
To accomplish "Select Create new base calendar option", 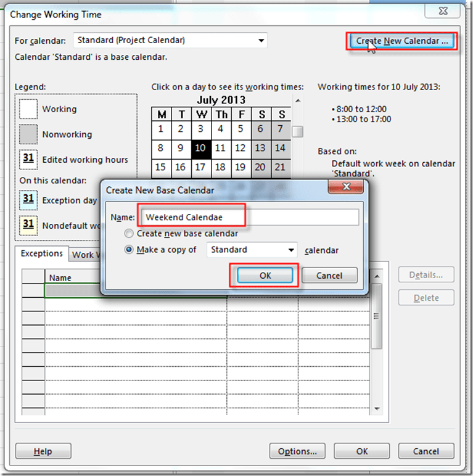I will pos(128,234).
